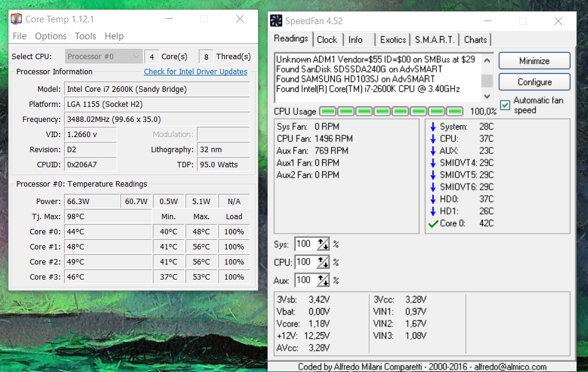Switch to the Info tab
The height and width of the screenshot is (372, 588).
(x=355, y=40)
